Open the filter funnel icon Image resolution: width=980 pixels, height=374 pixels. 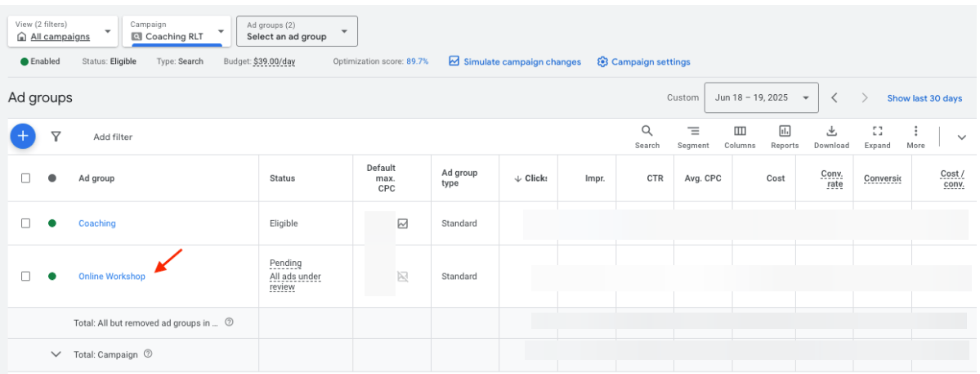(x=56, y=137)
